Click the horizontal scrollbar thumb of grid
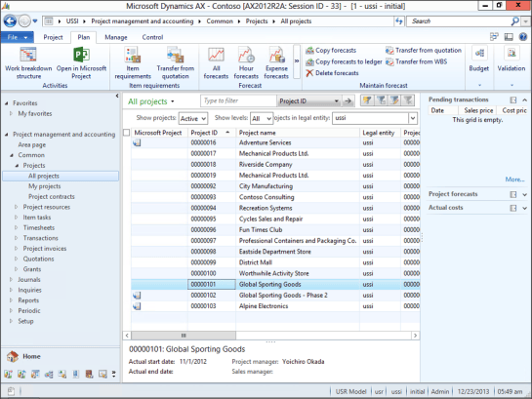 (184, 336)
